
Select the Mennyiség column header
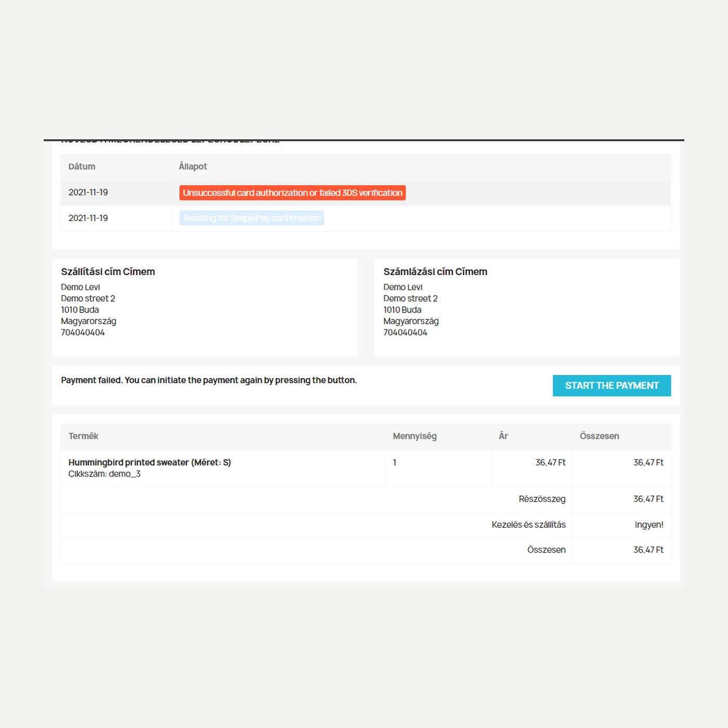pos(414,436)
